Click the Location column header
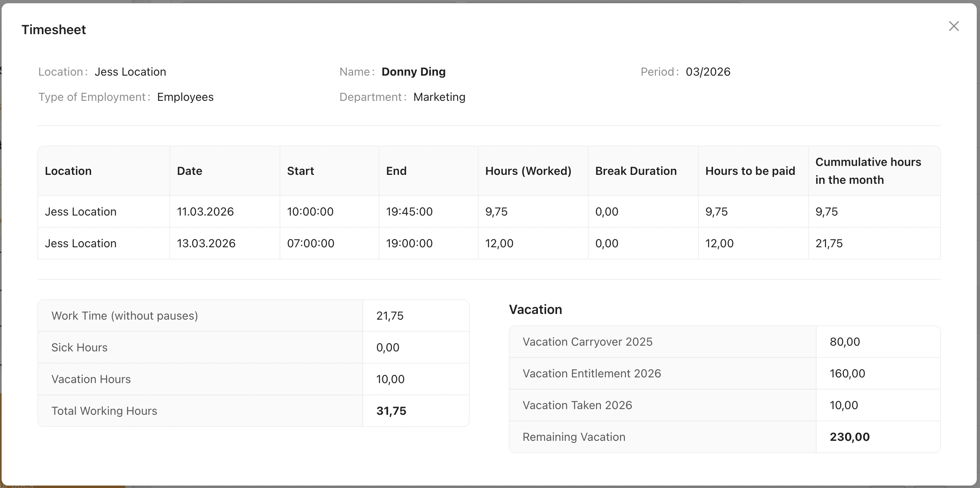 click(68, 171)
